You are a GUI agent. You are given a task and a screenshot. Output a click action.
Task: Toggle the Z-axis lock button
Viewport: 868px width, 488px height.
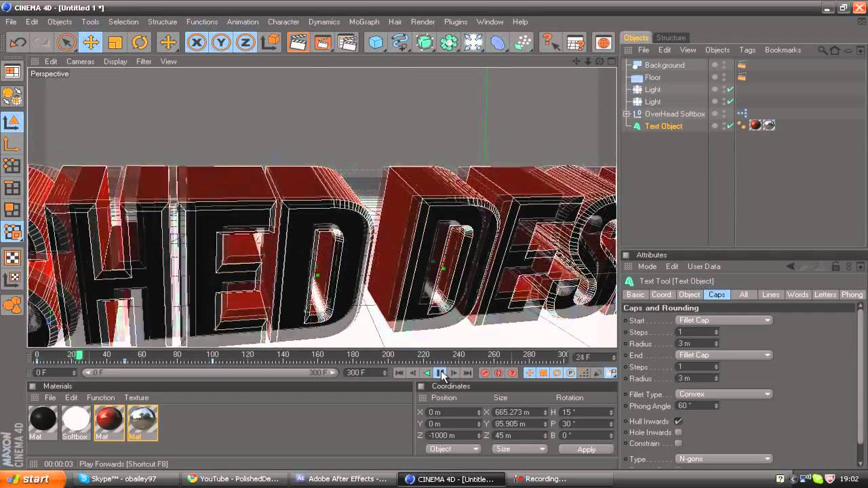click(x=245, y=43)
